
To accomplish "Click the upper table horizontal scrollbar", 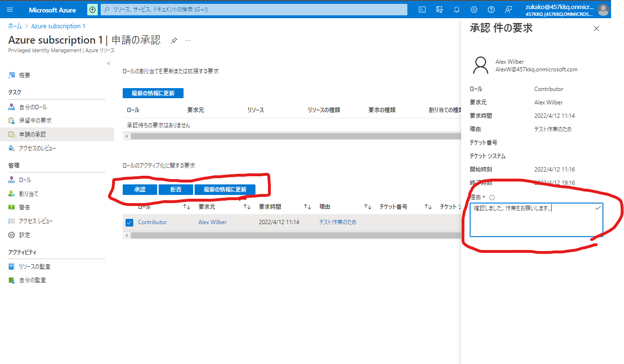I will click(295, 136).
